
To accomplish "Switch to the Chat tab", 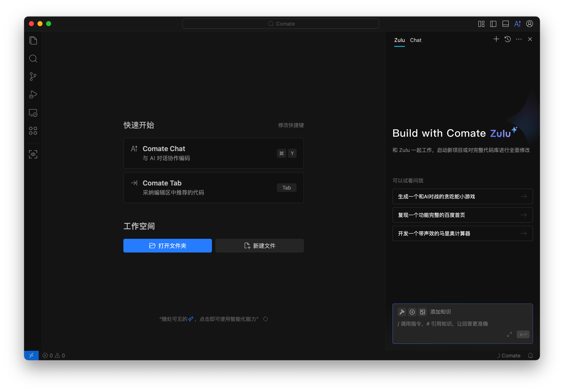I will pos(416,40).
